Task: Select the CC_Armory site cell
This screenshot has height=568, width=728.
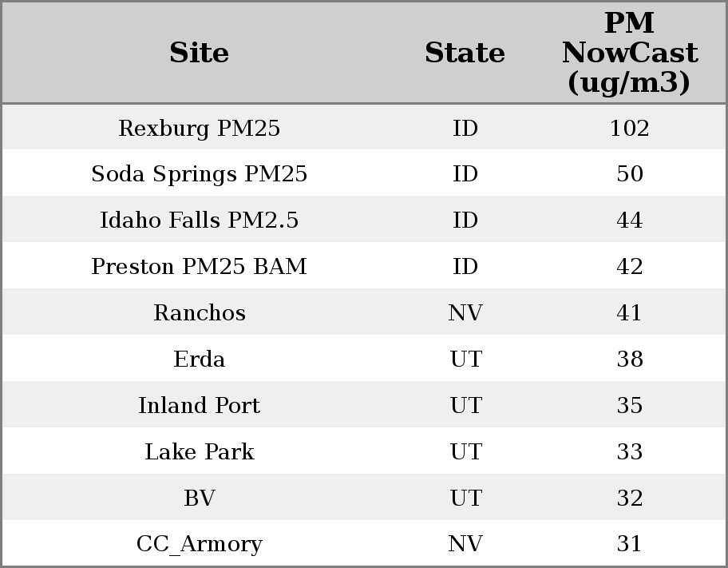Action: pos(199,544)
